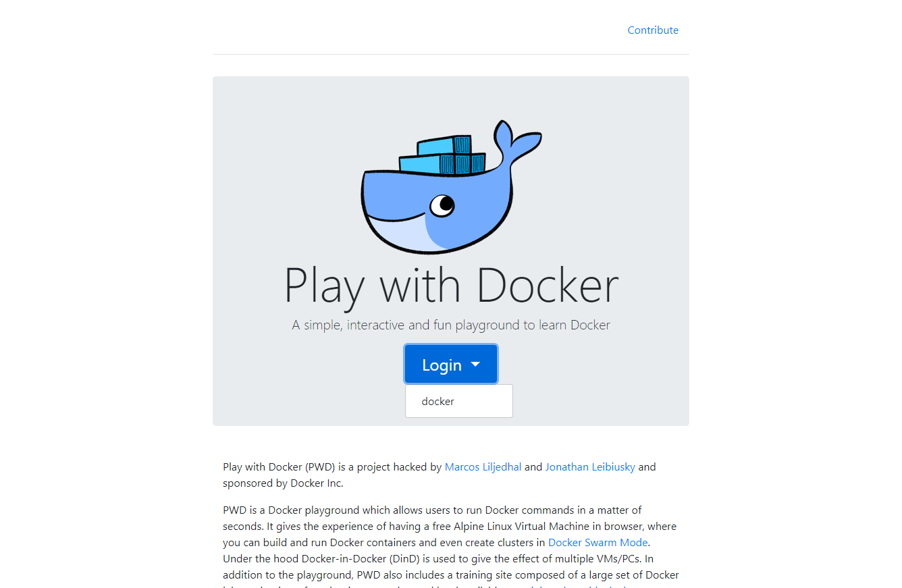Click the caret arrow beside Login

(x=475, y=365)
